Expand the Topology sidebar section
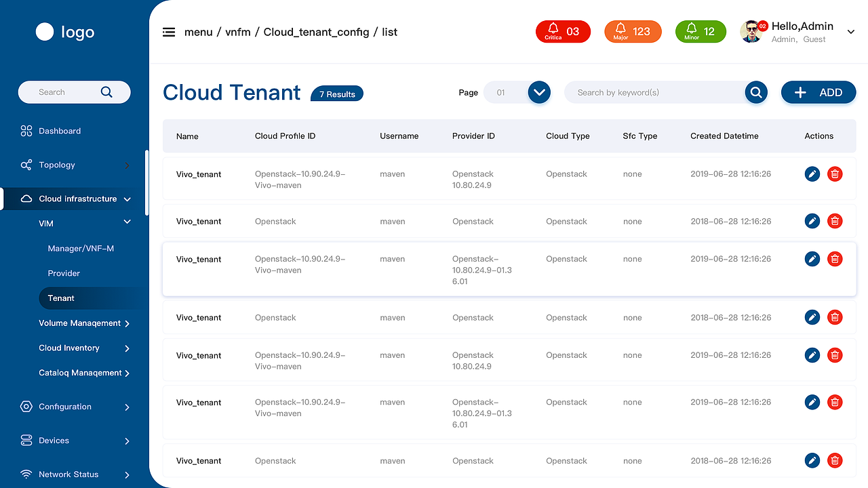 (127, 165)
